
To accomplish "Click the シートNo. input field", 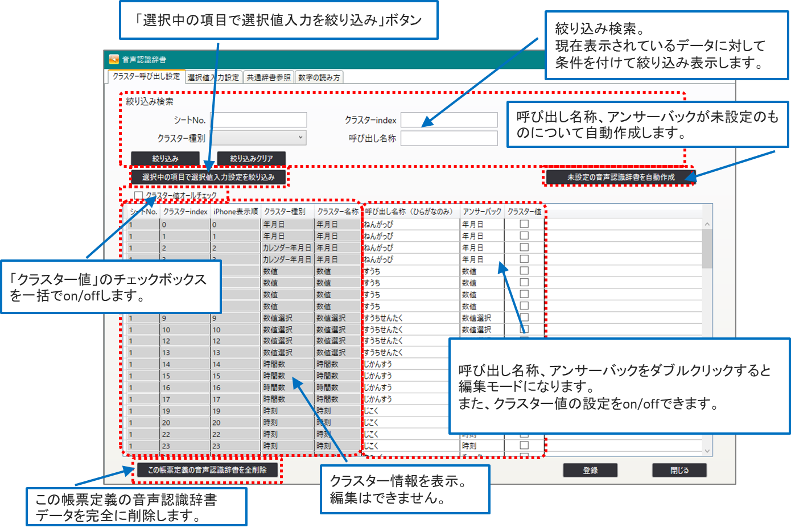I will 258,120.
